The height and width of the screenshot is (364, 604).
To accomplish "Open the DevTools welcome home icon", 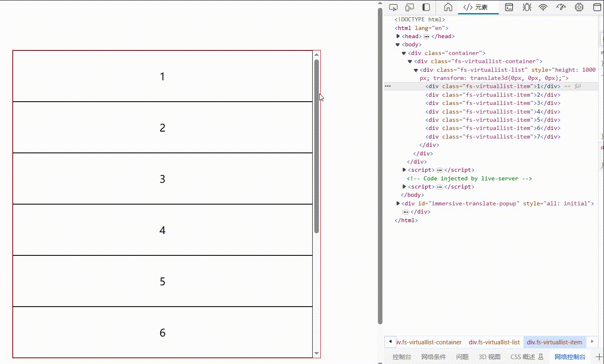I will [x=448, y=7].
